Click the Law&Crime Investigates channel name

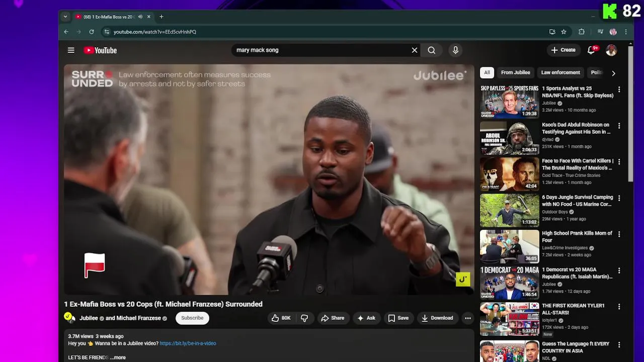(x=565, y=248)
